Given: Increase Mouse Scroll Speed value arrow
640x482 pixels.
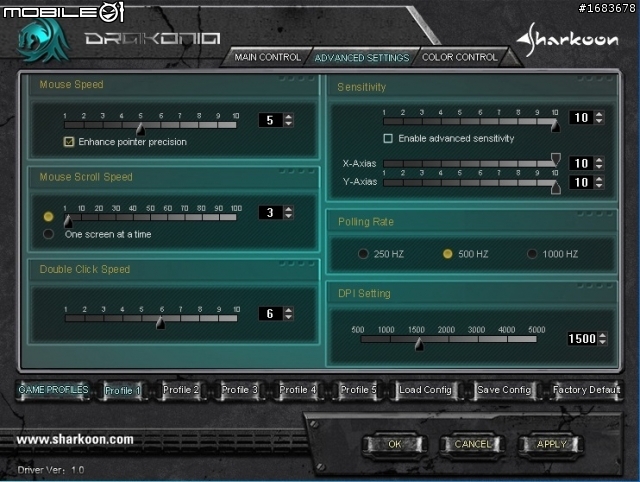Looking at the screenshot, I should tap(289, 209).
